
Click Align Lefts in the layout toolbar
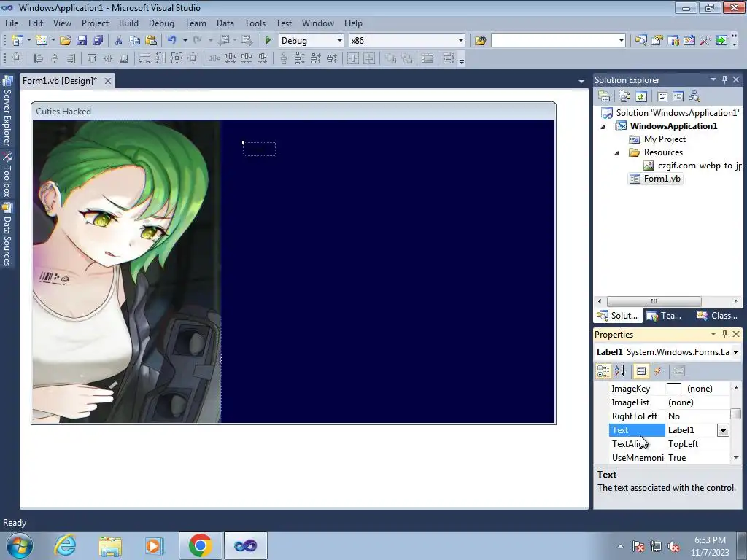(39, 58)
